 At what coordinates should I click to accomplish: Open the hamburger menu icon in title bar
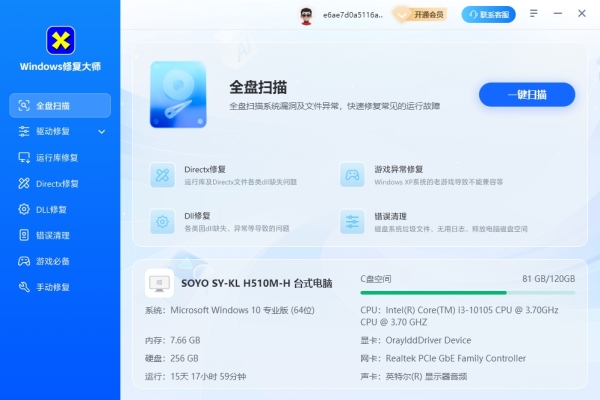click(x=534, y=13)
